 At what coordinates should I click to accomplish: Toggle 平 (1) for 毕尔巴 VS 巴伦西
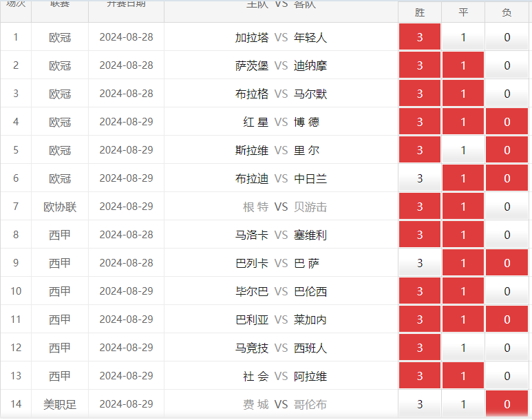(463, 291)
